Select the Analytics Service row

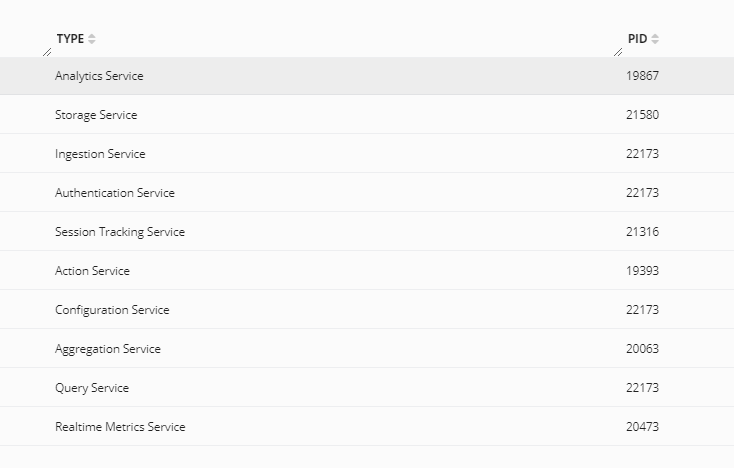point(99,76)
